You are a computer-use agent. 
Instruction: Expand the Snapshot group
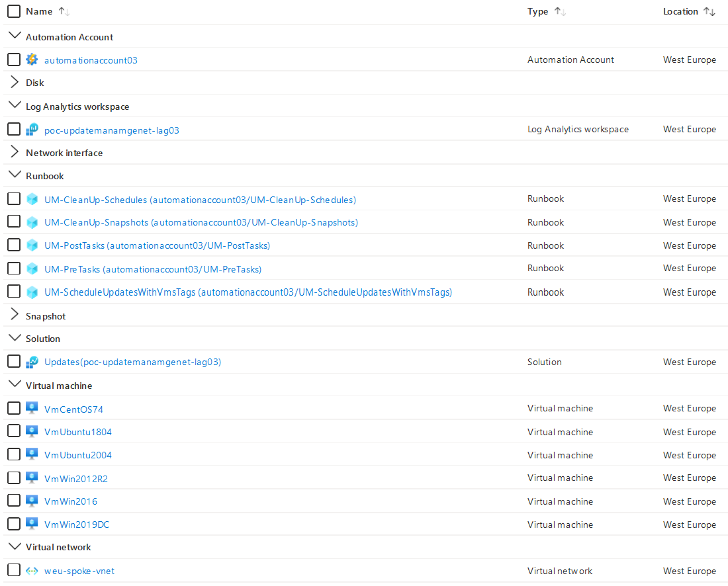[x=15, y=315]
